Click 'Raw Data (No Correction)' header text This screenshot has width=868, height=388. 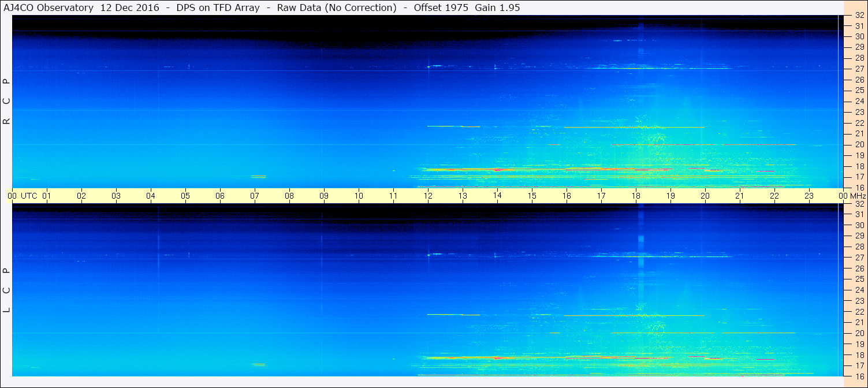pos(337,8)
